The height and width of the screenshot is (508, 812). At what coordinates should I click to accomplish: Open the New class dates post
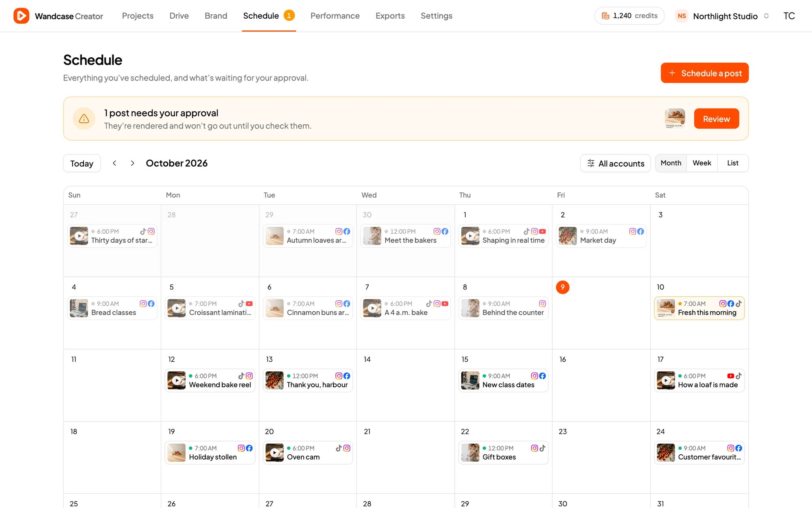click(x=503, y=380)
